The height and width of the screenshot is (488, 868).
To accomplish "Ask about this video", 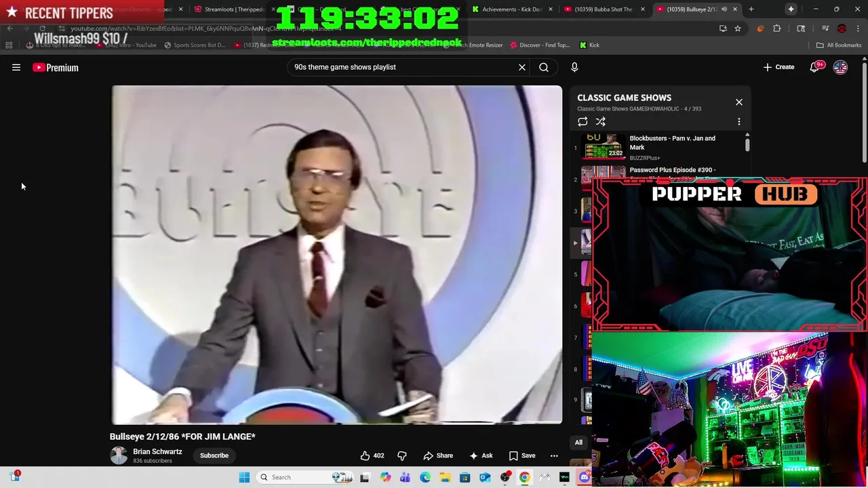I will tap(480, 455).
